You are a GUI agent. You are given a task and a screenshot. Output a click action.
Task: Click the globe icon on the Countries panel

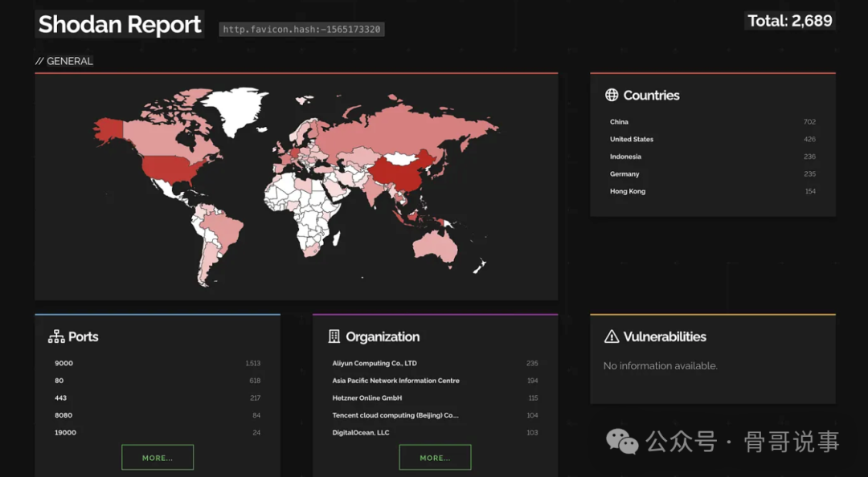[612, 95]
